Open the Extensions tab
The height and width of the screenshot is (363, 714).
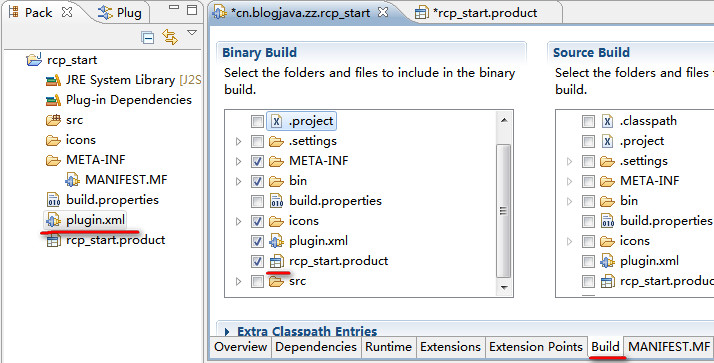pos(450,347)
